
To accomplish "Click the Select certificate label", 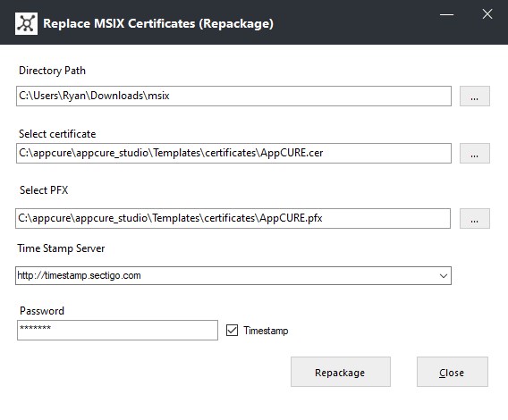I will pos(57,134).
